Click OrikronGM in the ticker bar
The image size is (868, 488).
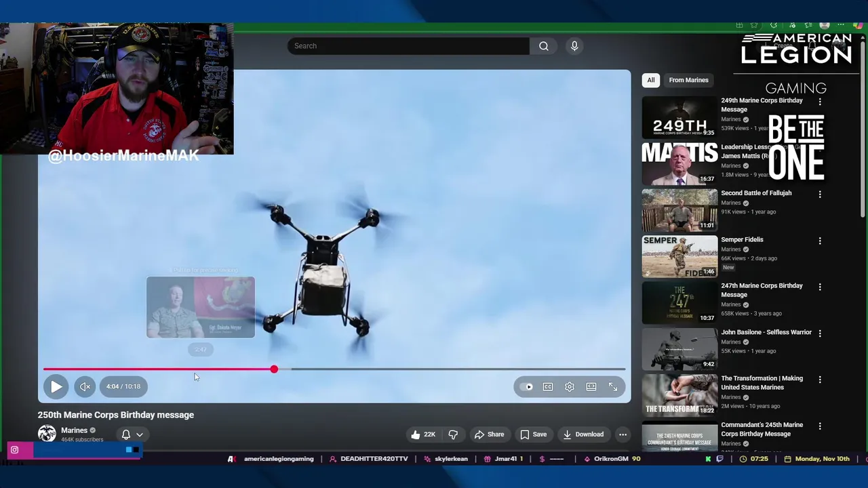pyautogui.click(x=611, y=459)
